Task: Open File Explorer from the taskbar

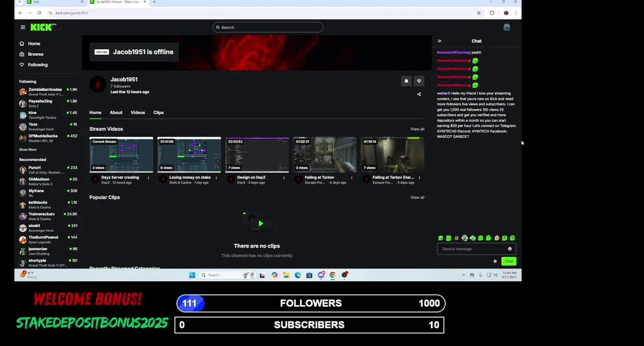Action: (x=286, y=275)
